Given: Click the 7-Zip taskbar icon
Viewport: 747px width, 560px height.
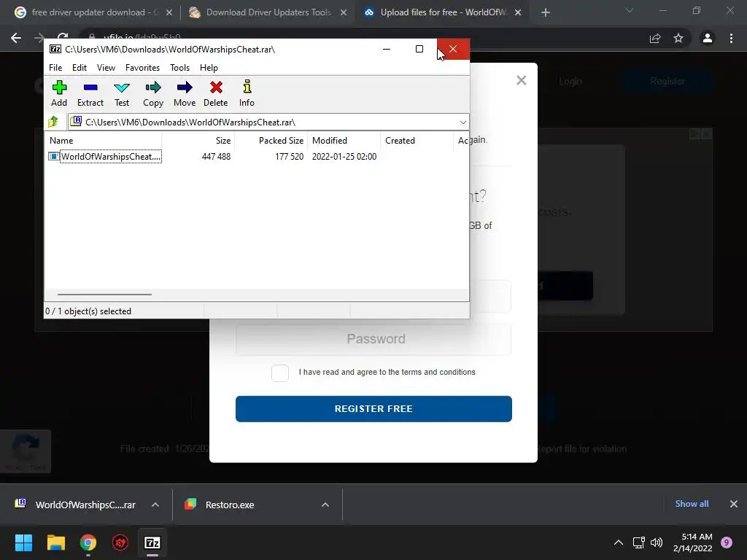Looking at the screenshot, I should [152, 542].
